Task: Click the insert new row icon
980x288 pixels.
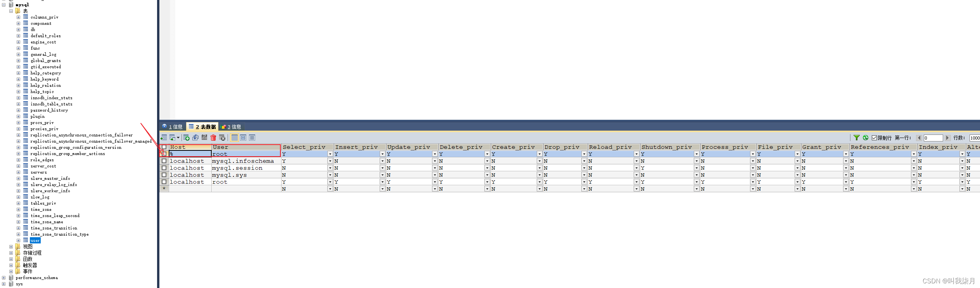Action: coord(187,138)
